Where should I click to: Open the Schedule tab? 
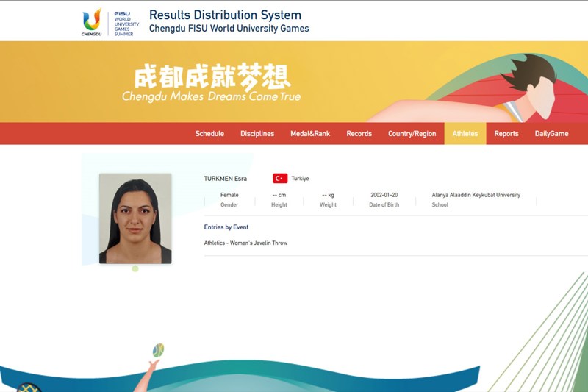[x=209, y=134]
